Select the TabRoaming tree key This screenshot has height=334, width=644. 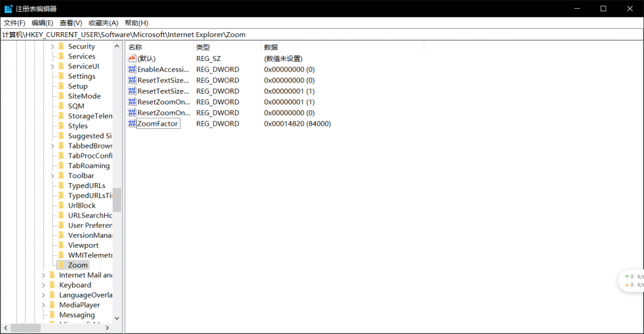[89, 165]
